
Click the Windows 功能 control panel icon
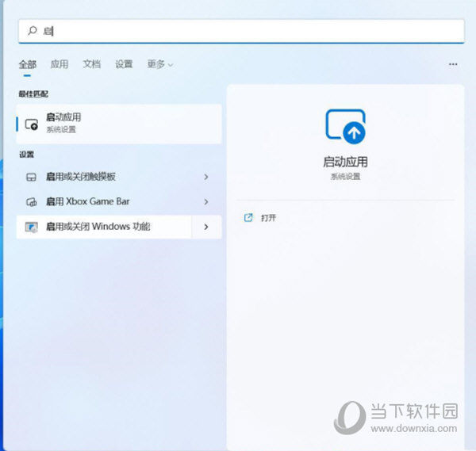32,227
